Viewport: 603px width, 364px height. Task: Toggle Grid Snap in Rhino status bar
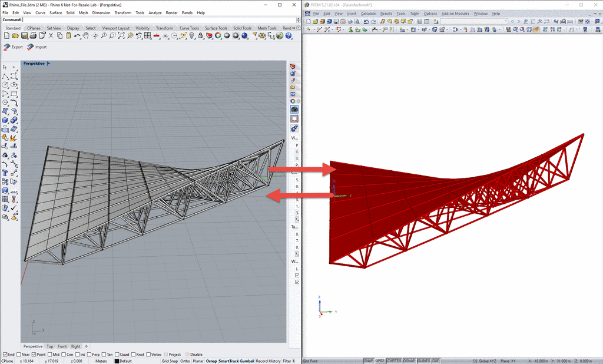coord(170,361)
